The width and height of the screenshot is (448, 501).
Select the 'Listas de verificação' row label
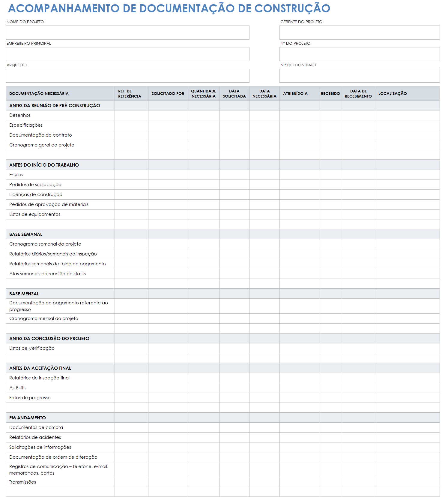click(x=32, y=348)
